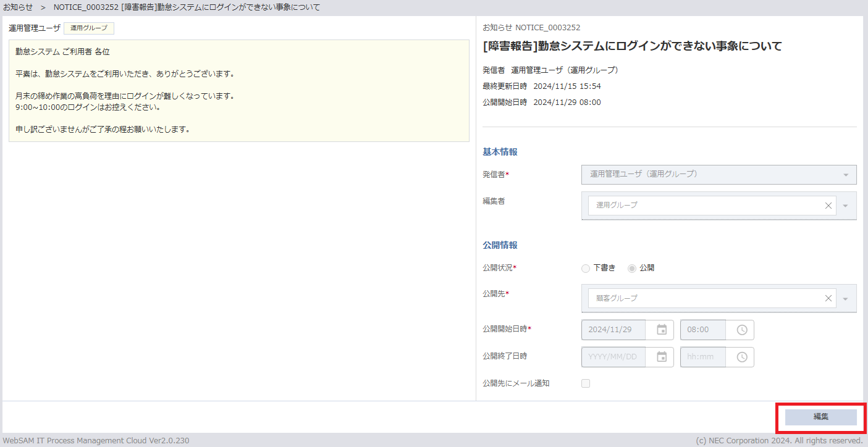Go to お知らせ in the breadcrumb
The width and height of the screenshot is (868, 447).
coord(18,7)
